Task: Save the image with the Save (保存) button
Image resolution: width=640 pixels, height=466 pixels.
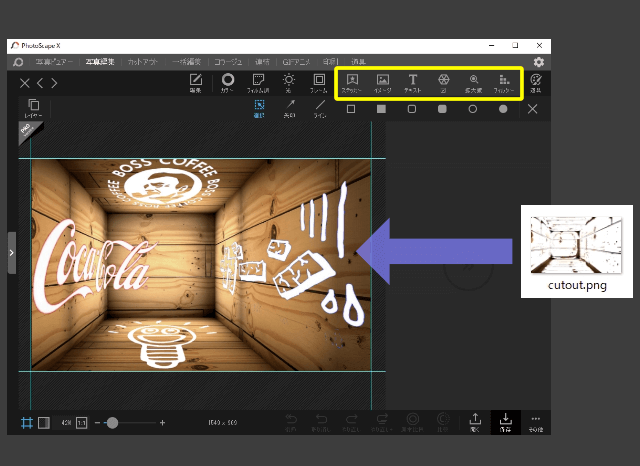Action: click(x=505, y=422)
